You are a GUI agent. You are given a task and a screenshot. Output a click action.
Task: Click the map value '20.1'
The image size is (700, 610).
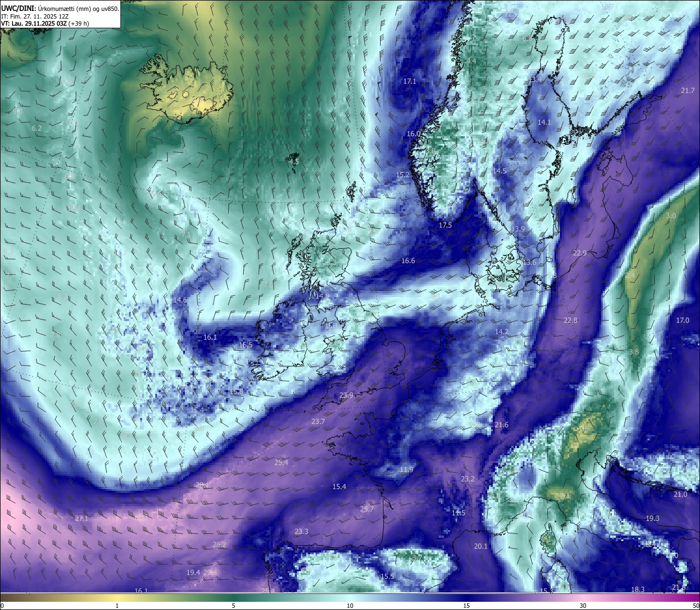click(480, 546)
